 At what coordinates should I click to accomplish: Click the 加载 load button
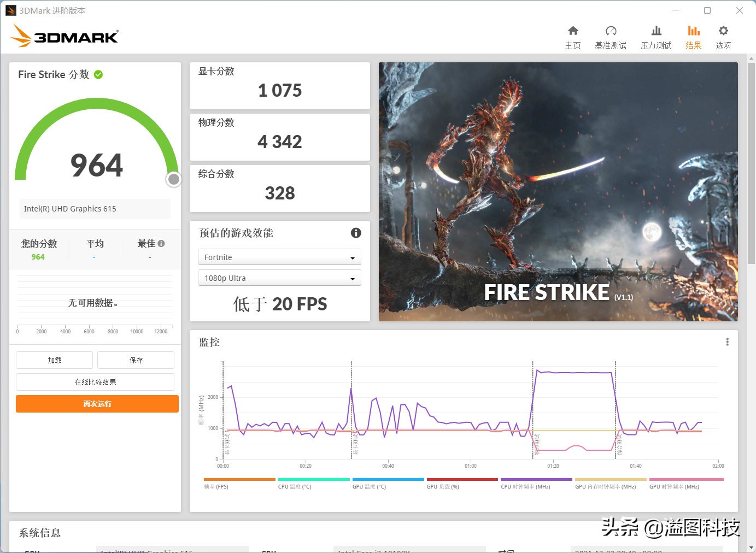[x=55, y=360]
